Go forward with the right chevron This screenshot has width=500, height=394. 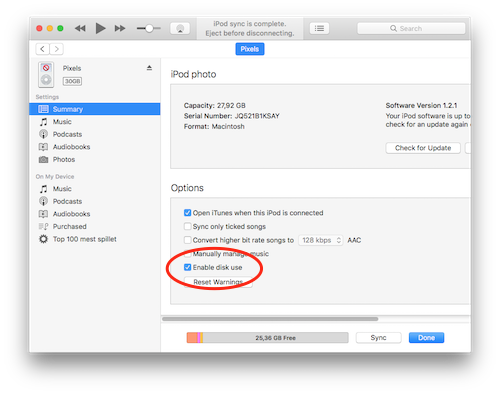[x=57, y=49]
